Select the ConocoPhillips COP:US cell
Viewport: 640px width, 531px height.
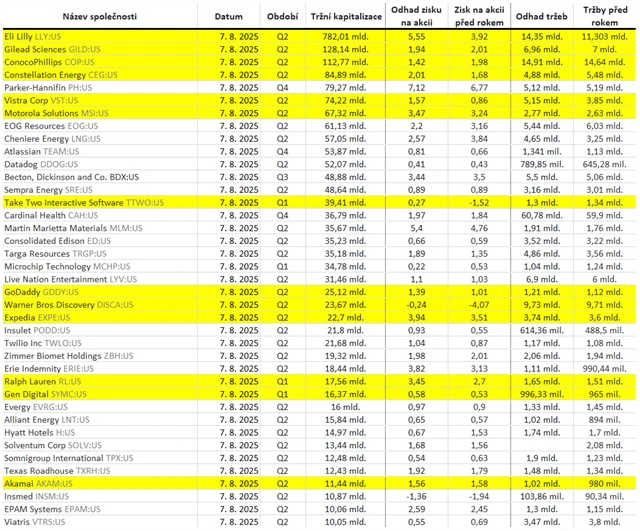pyautogui.click(x=100, y=62)
